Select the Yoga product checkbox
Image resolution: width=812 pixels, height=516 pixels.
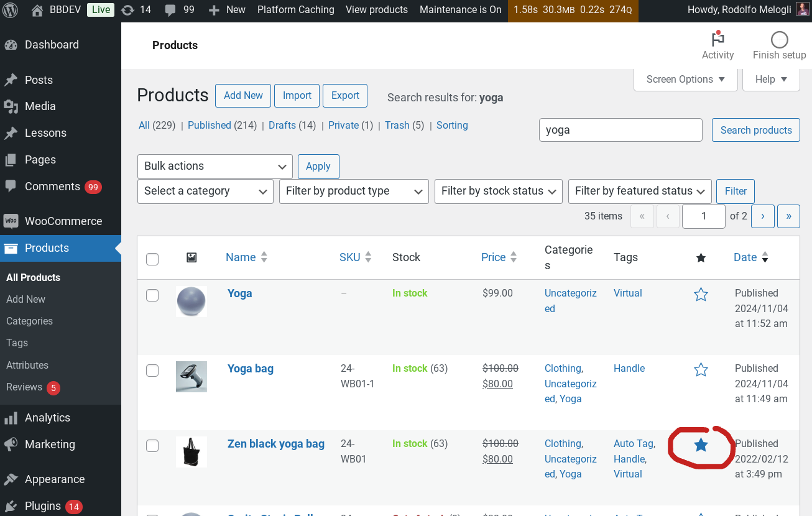152,295
